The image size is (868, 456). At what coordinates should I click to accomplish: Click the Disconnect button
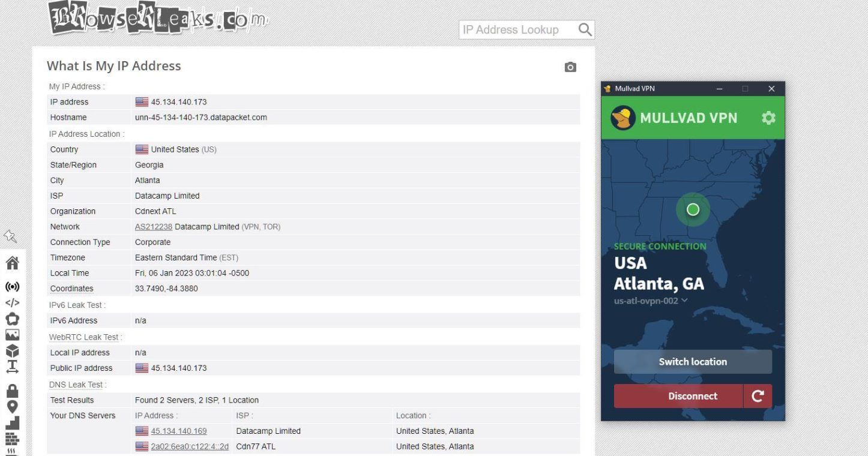click(x=678, y=396)
